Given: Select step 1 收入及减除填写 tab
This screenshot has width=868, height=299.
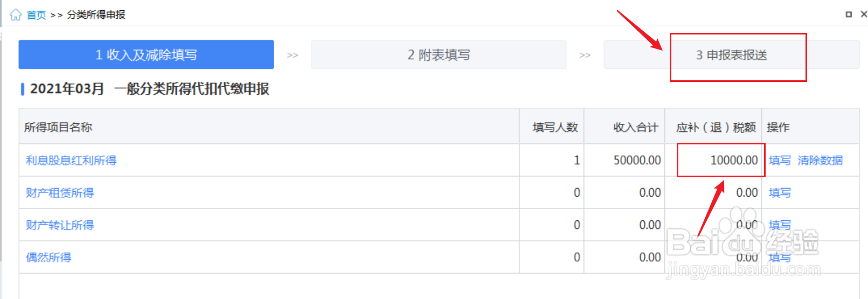Looking at the screenshot, I should [146, 54].
